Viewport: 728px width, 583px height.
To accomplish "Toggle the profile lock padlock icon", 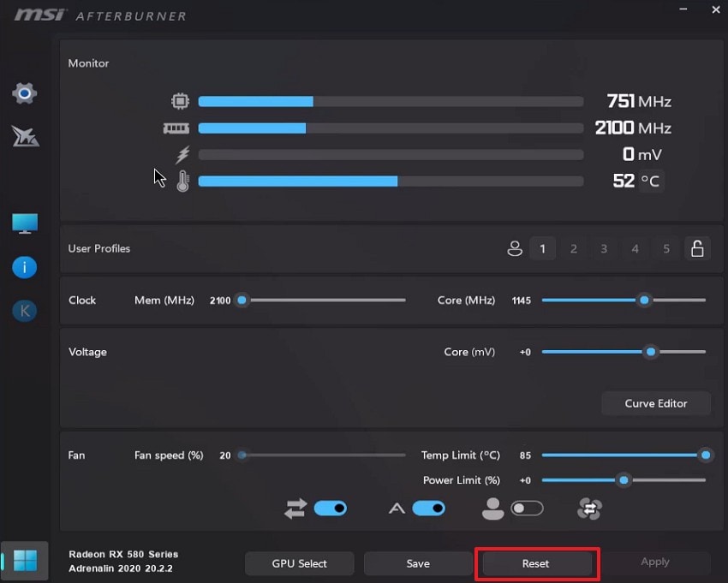I will (697, 249).
